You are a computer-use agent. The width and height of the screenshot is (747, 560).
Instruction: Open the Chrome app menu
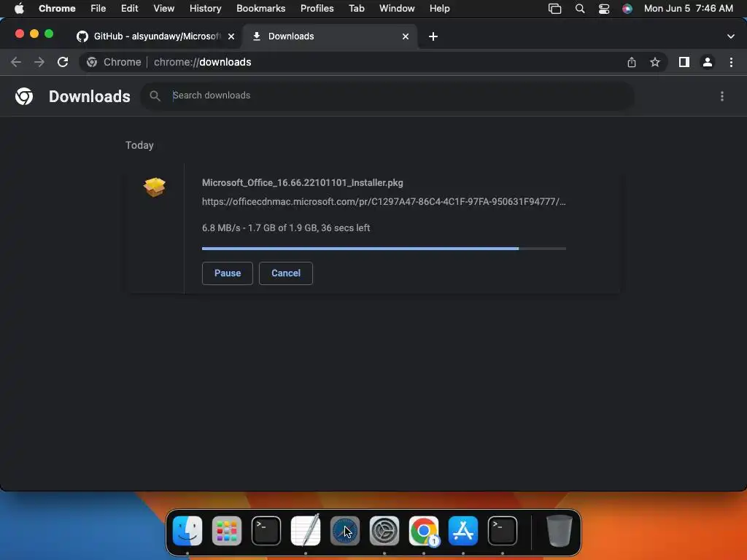point(57,9)
